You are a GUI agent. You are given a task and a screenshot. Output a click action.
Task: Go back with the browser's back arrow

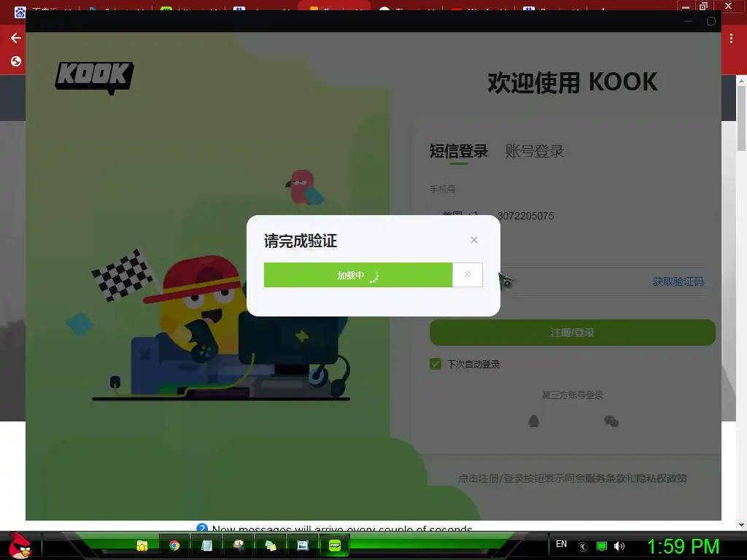pyautogui.click(x=16, y=38)
